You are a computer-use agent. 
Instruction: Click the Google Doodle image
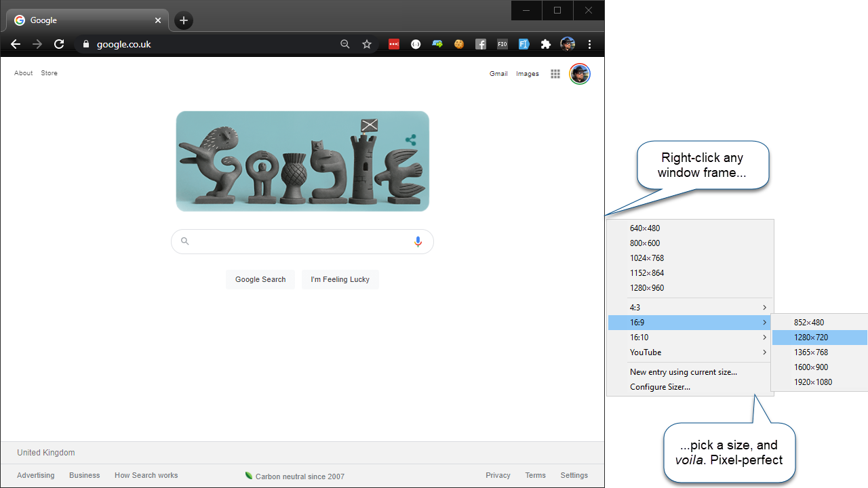[302, 161]
